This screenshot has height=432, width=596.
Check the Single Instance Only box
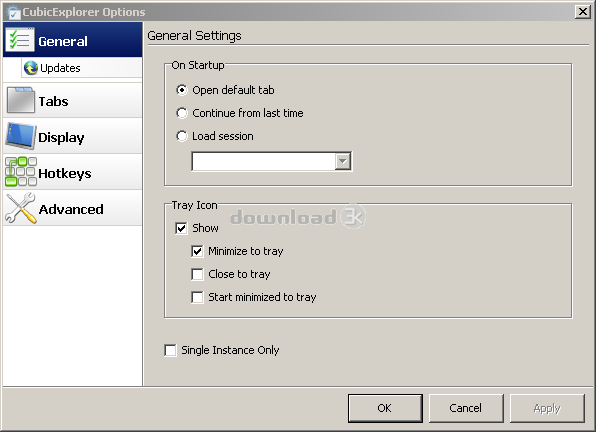point(170,350)
